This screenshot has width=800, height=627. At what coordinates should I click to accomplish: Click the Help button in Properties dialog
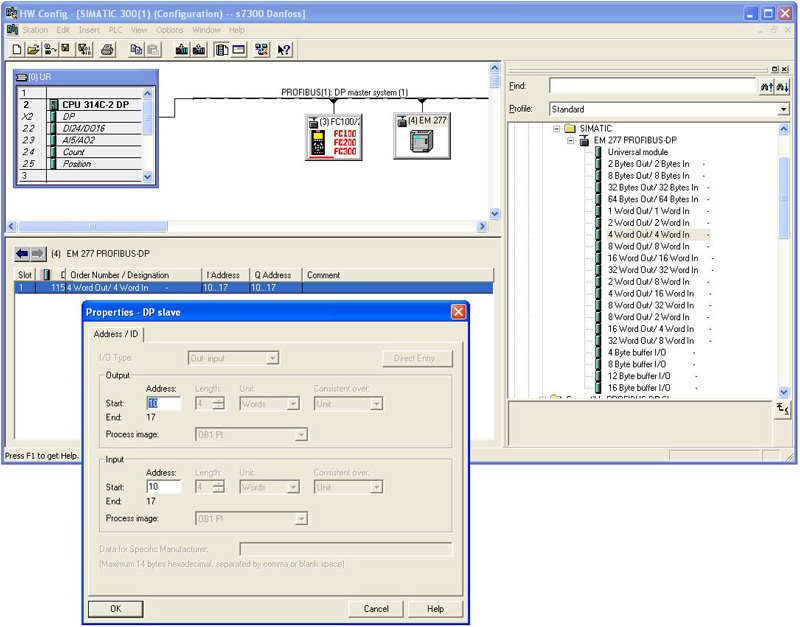435,609
